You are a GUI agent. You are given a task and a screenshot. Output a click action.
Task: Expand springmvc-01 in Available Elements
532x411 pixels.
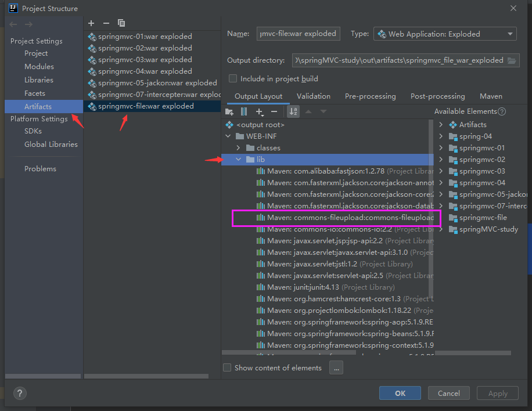click(441, 148)
